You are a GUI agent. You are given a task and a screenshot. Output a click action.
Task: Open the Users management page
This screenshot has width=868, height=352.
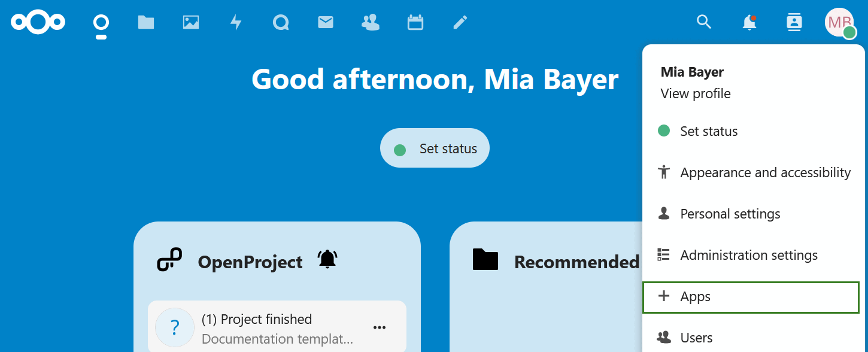696,337
